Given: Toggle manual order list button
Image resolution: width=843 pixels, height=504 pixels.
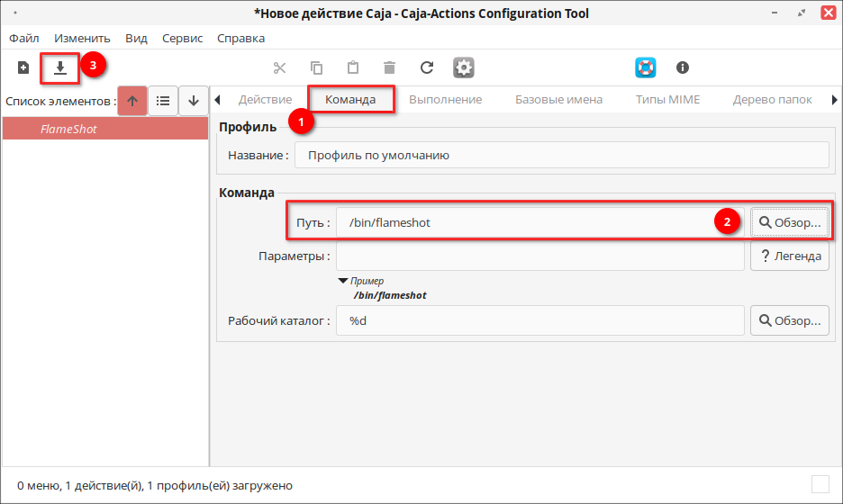Looking at the screenshot, I should point(163,101).
